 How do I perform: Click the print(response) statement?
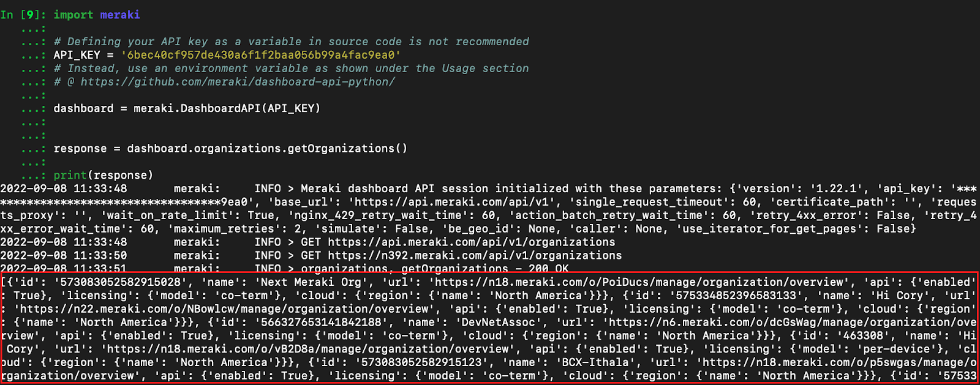(103, 176)
